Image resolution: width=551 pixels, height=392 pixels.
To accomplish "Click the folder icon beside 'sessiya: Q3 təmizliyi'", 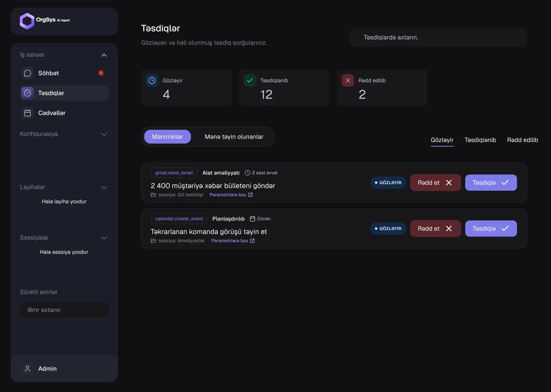I will [x=153, y=195].
